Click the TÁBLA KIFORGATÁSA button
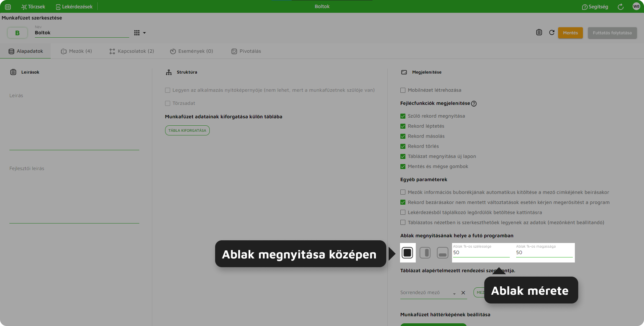Image resolution: width=644 pixels, height=326 pixels. point(187,130)
